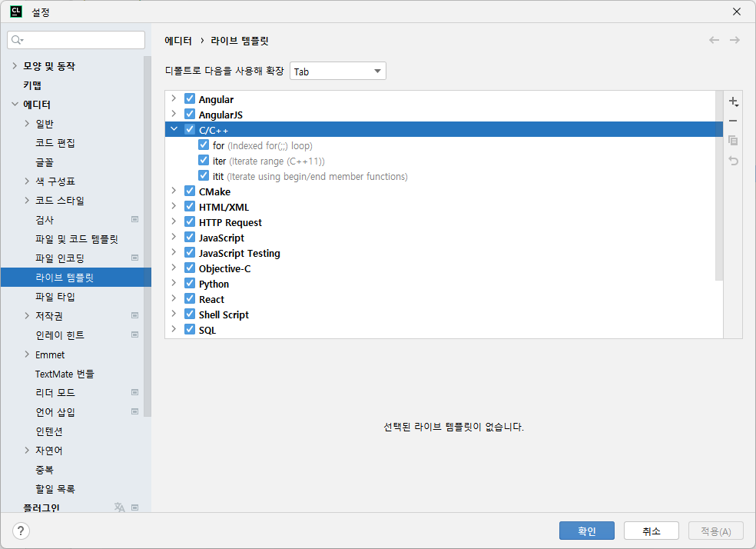Open the 할일 목록 settings page

pyautogui.click(x=55, y=489)
